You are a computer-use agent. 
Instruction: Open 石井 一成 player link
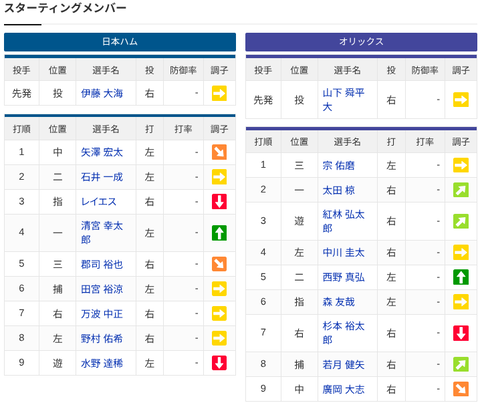click(x=102, y=177)
